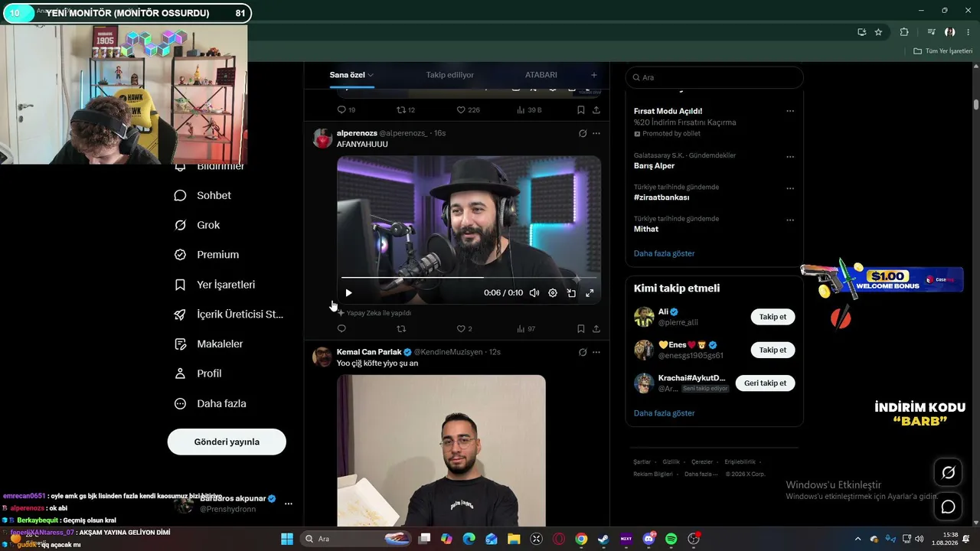
Task: Open Kemal Can Parlak's photo
Action: 441,450
